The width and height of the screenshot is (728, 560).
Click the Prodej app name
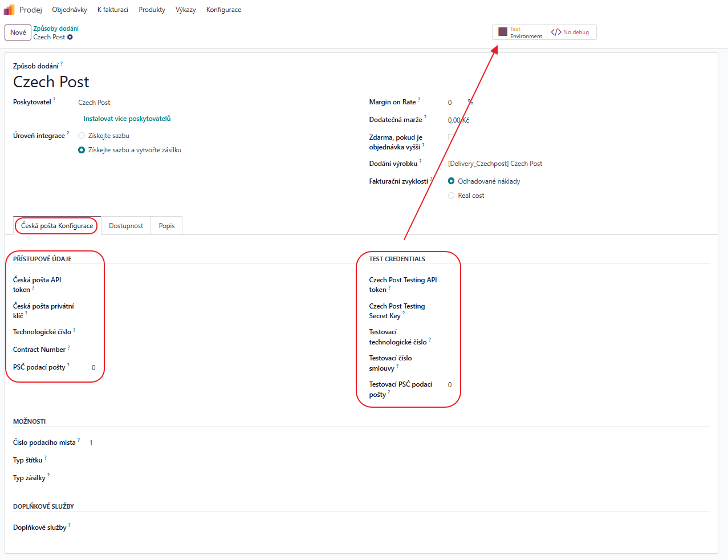coord(31,10)
